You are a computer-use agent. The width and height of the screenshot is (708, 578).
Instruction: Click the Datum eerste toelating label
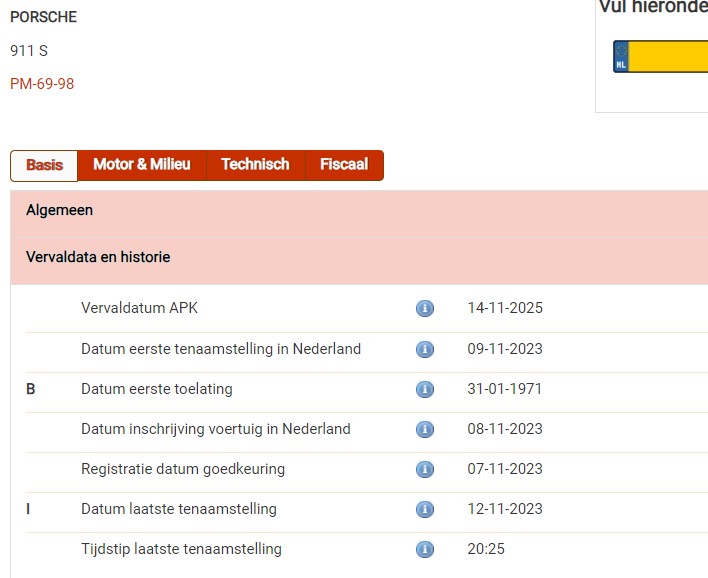157,389
